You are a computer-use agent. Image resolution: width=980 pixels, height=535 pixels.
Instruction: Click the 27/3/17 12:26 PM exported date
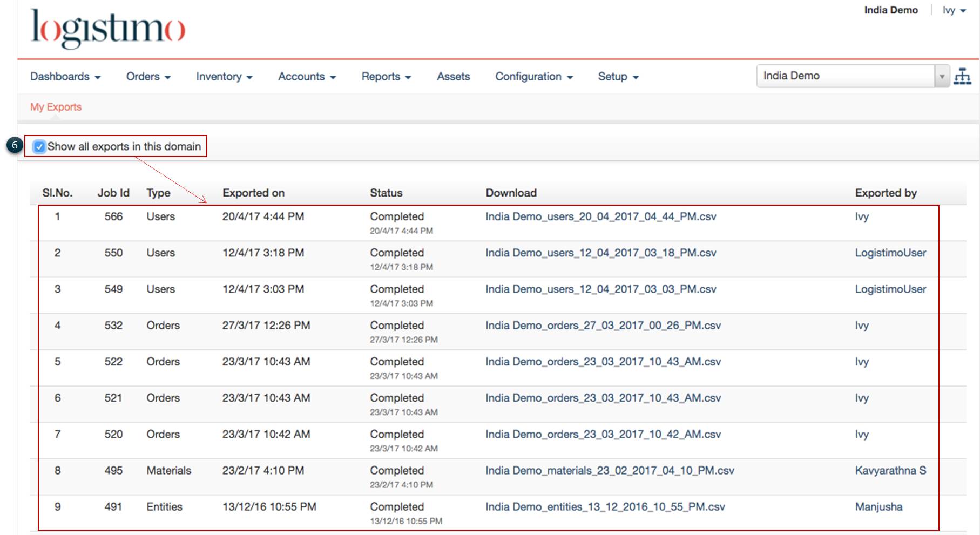coord(266,325)
